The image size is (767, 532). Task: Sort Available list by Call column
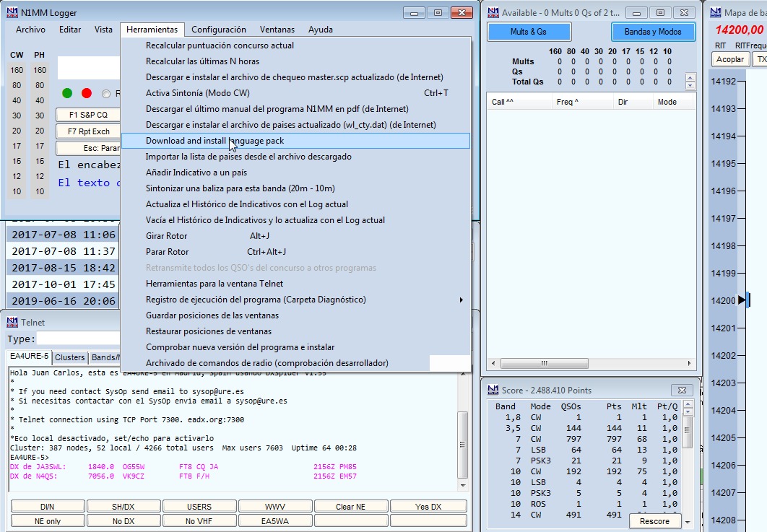519,102
